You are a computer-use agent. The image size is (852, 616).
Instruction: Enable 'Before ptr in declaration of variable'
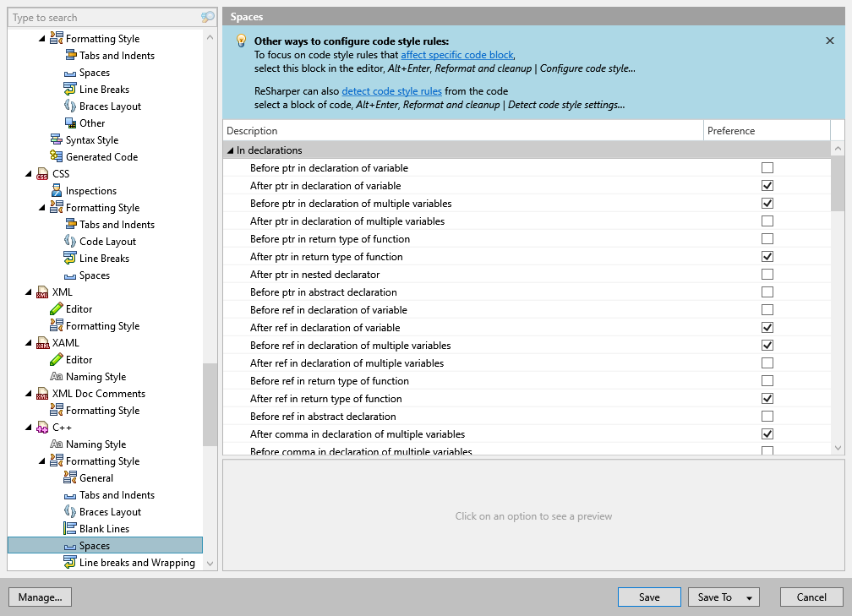pos(767,168)
